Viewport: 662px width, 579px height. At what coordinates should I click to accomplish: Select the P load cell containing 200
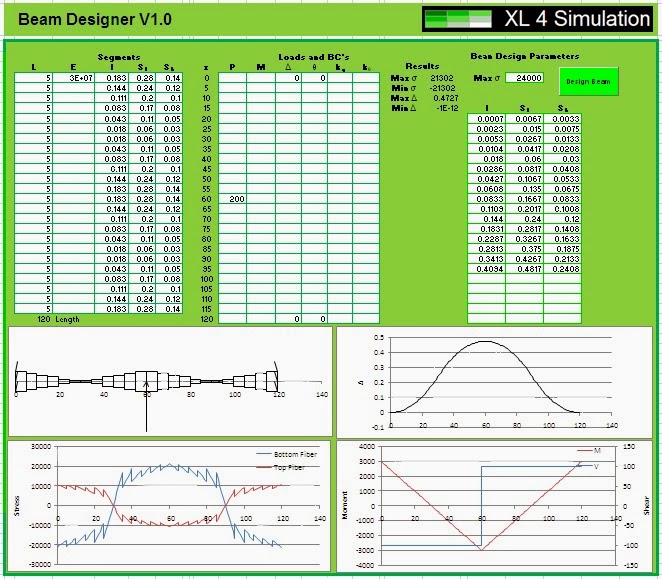pyautogui.click(x=232, y=199)
